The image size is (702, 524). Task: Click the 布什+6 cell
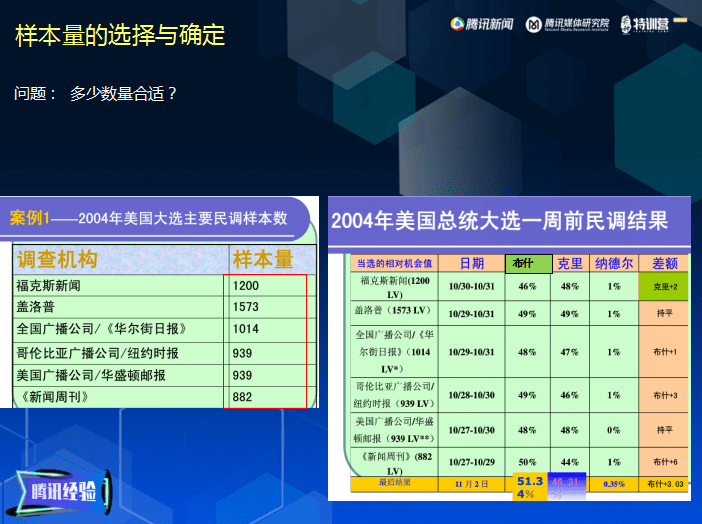(x=665, y=462)
